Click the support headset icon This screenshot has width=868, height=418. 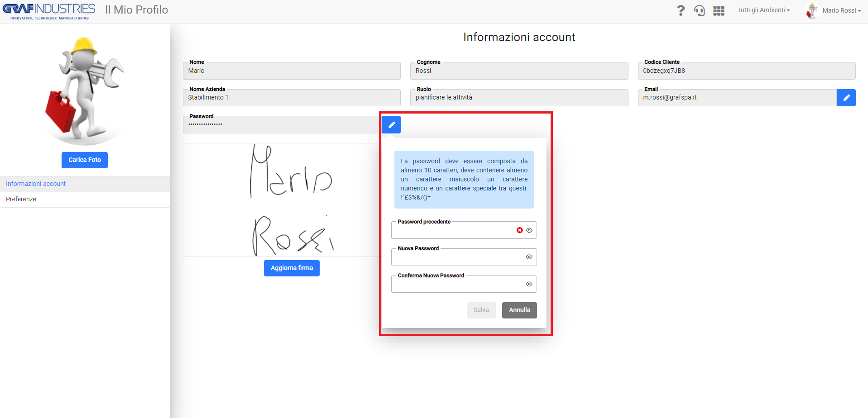(700, 10)
